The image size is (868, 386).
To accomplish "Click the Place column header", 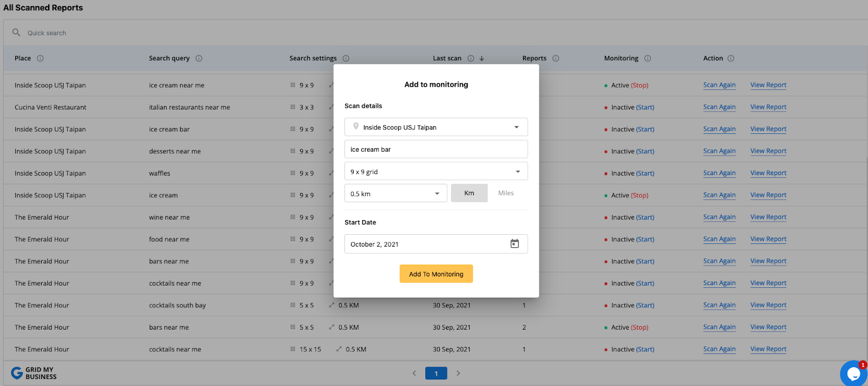I will [x=23, y=59].
